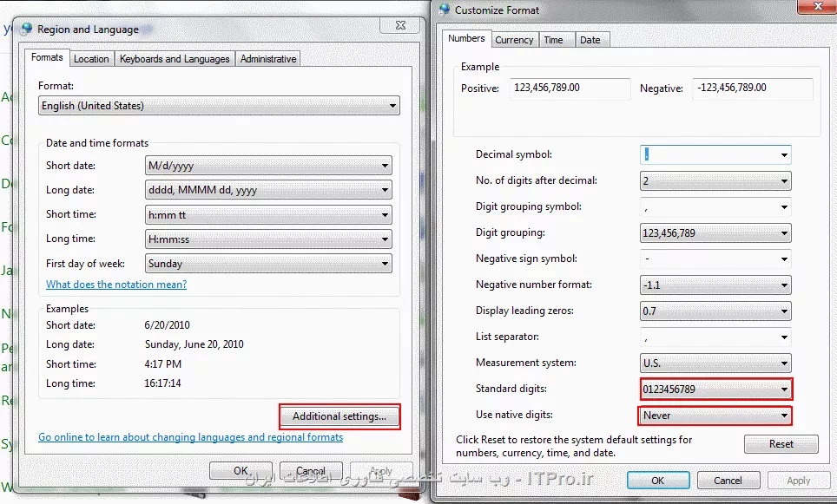This screenshot has height=504, width=837.
Task: Open the Short time format dropdown
Action: [x=268, y=215]
